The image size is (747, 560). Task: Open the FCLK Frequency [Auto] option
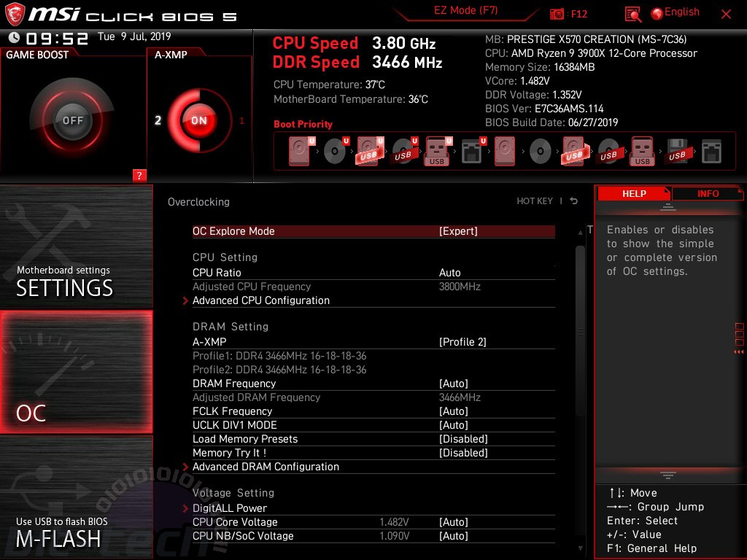point(453,411)
